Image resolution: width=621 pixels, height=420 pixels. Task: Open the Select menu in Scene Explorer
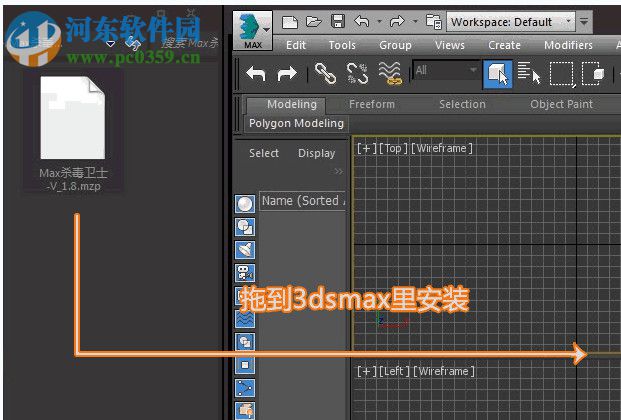pyautogui.click(x=264, y=153)
